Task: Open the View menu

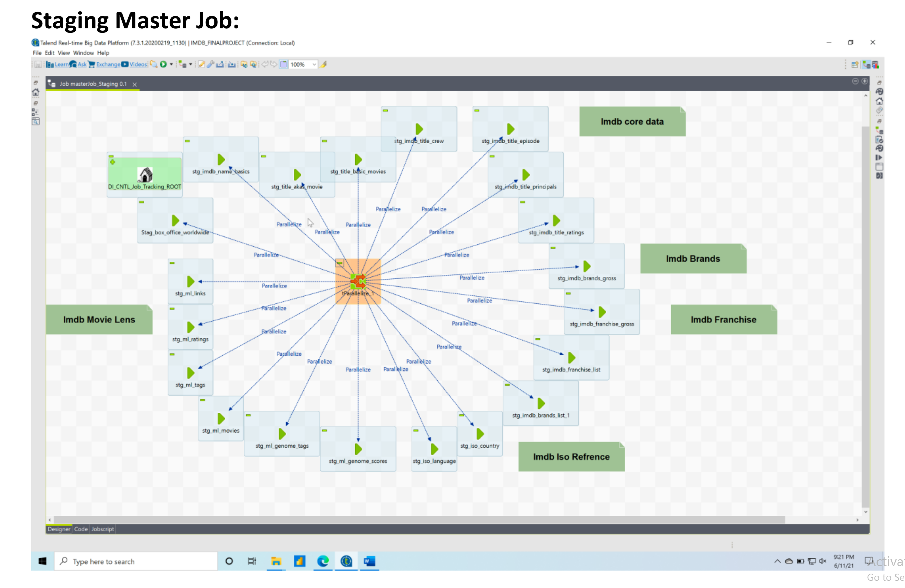Action: click(64, 53)
